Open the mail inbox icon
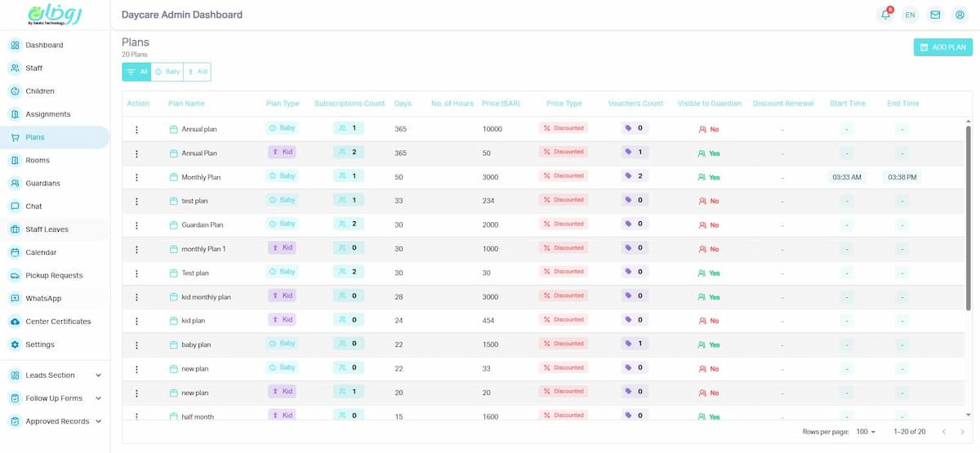This screenshot has height=453, width=980. [x=935, y=15]
